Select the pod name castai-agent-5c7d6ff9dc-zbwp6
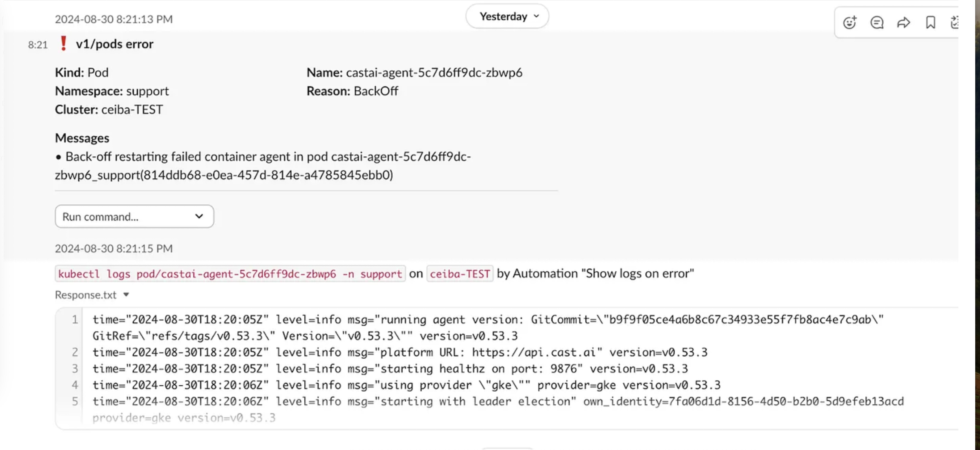 tap(434, 72)
